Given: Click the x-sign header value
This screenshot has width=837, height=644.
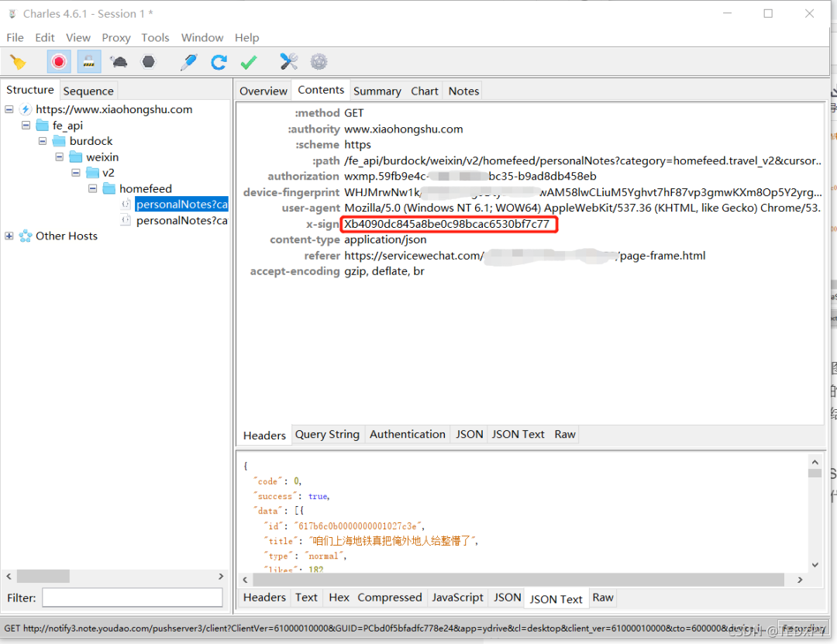Looking at the screenshot, I should (x=446, y=224).
